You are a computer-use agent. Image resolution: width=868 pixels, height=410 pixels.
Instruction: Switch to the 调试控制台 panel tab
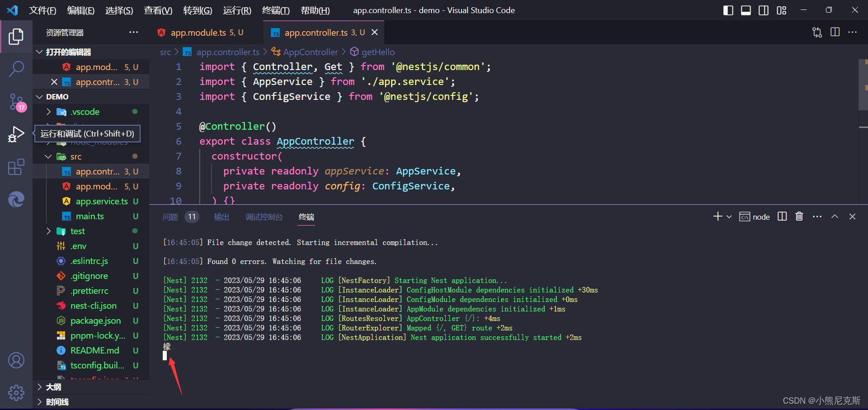point(264,217)
